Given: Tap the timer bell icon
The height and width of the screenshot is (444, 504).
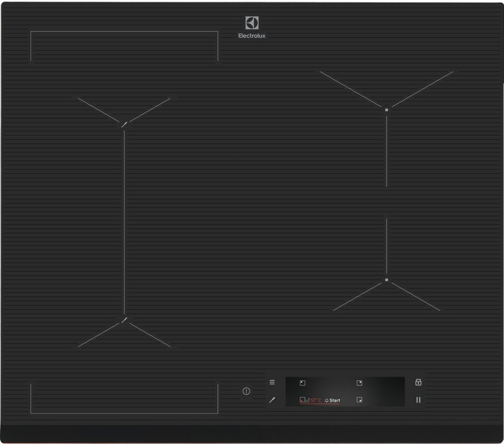Looking at the screenshot, I should 326,400.
